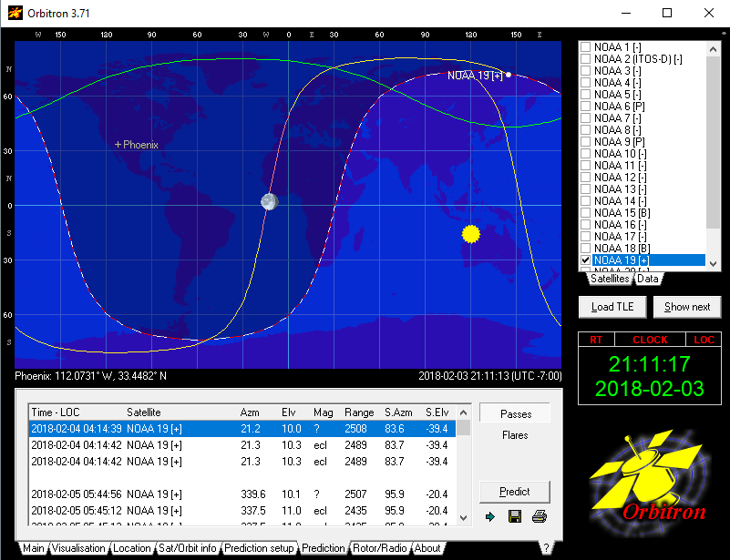Image resolution: width=730 pixels, height=560 pixels.
Task: Tick the NOAA 9 [P] checkbox
Action: [586, 141]
